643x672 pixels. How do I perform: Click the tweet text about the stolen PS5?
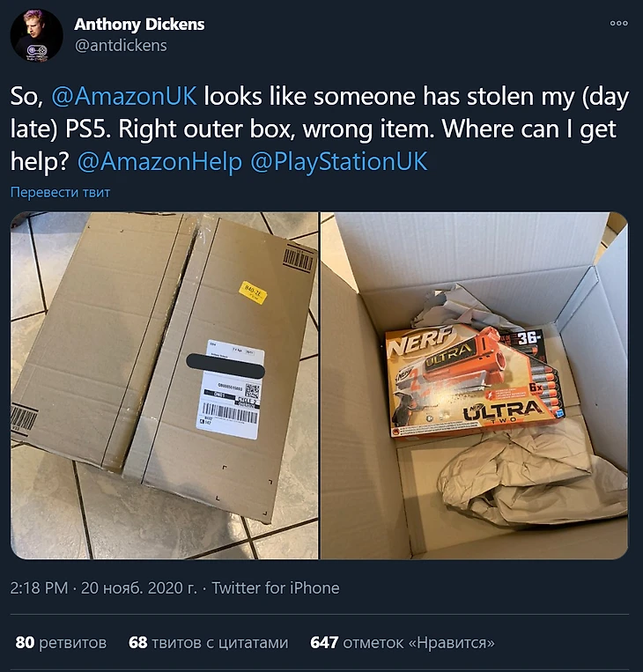click(x=320, y=129)
